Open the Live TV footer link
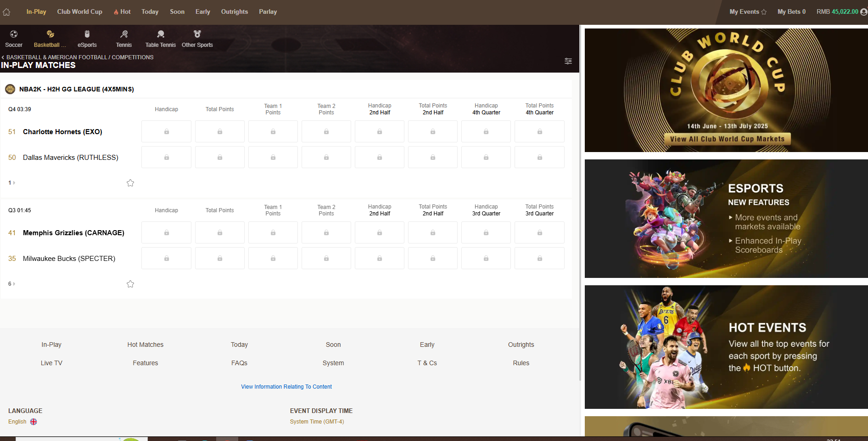Image resolution: width=868 pixels, height=441 pixels. [x=51, y=363]
